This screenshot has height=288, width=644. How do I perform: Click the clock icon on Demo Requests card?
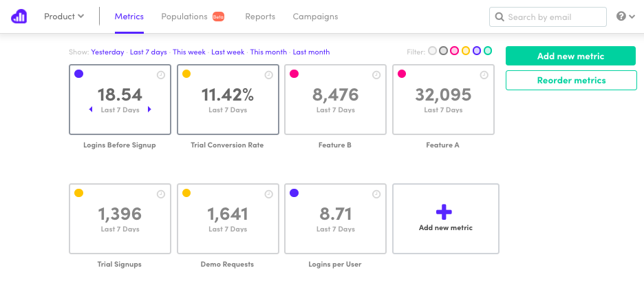click(x=268, y=194)
